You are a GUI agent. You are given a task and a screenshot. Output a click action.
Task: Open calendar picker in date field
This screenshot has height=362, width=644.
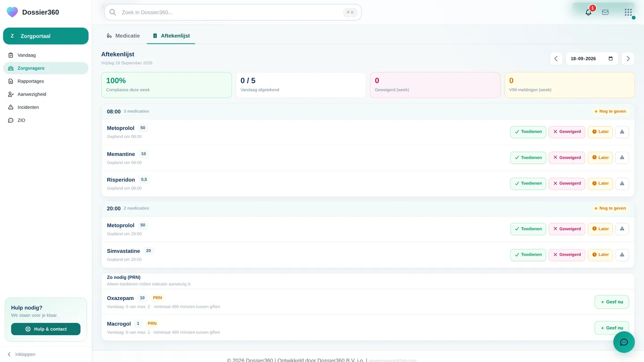pyautogui.click(x=611, y=59)
